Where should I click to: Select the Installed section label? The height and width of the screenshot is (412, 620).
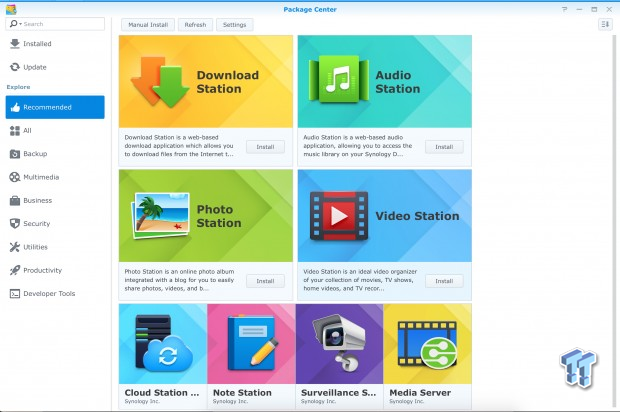coord(37,44)
